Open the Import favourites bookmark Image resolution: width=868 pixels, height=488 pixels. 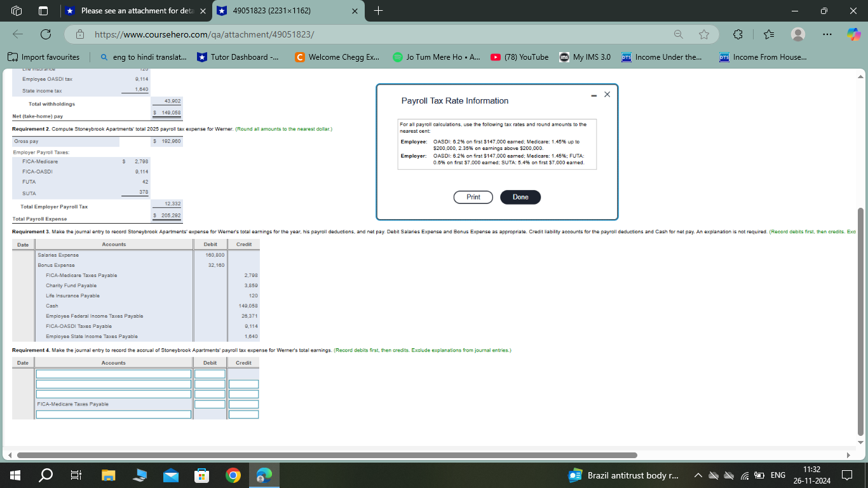click(x=44, y=57)
